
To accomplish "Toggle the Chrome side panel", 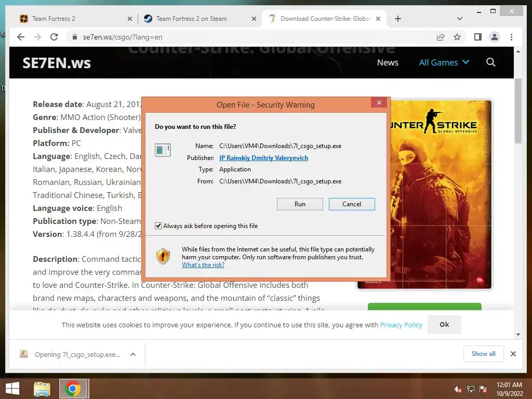I will [478, 37].
